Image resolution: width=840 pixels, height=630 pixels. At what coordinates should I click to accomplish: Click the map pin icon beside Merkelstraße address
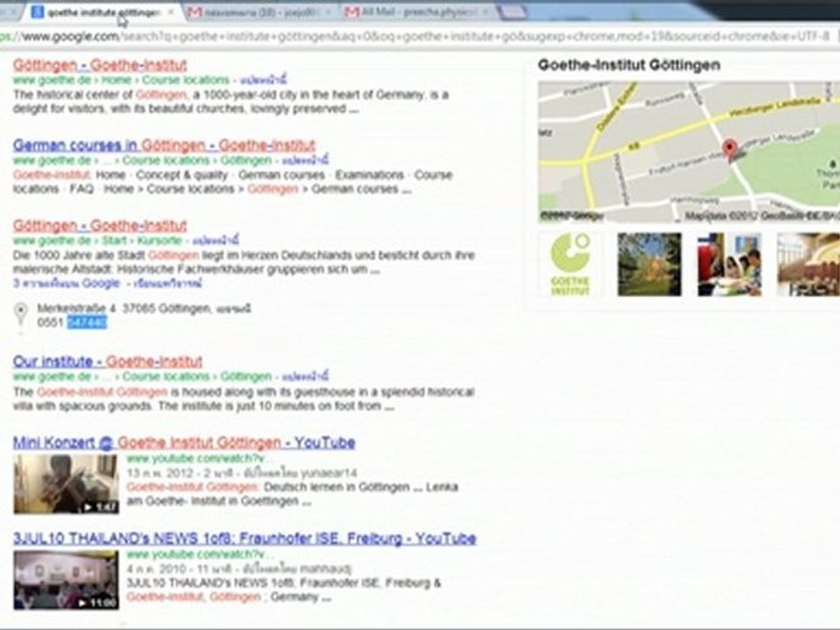coord(20,313)
